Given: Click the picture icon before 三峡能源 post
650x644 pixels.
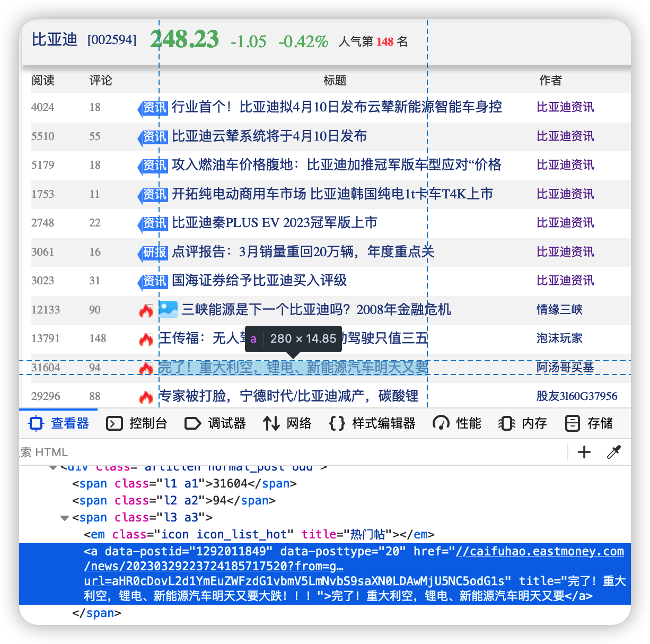Looking at the screenshot, I should (x=169, y=309).
